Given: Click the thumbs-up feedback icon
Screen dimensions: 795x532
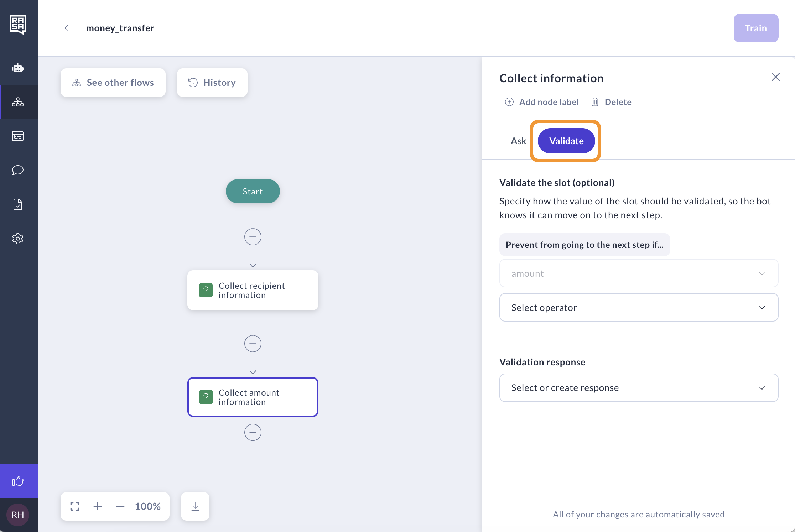Looking at the screenshot, I should 18,481.
